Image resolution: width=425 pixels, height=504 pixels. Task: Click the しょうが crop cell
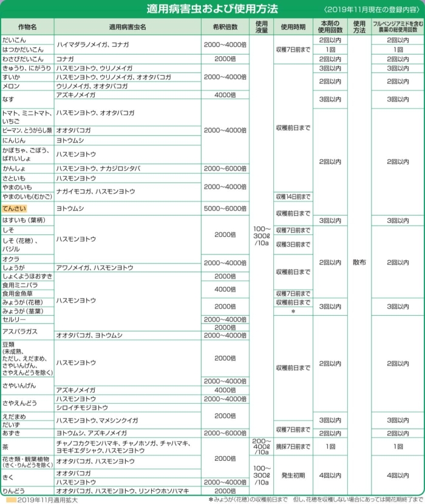(27, 268)
